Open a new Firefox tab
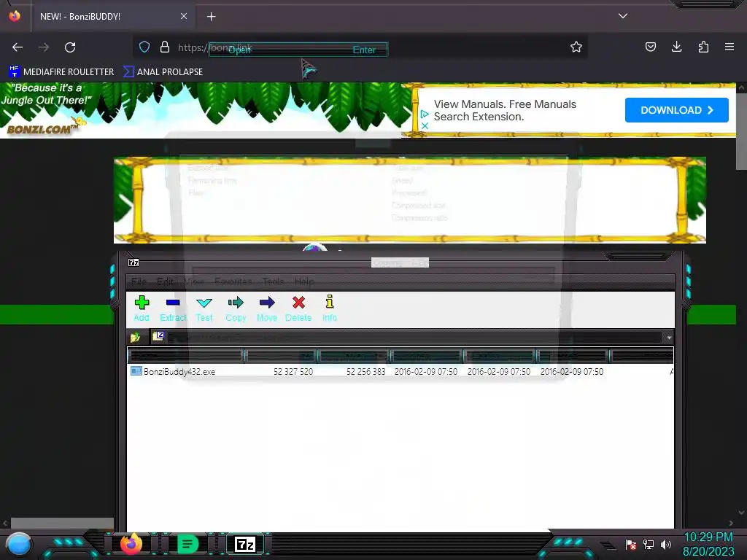 point(211,17)
